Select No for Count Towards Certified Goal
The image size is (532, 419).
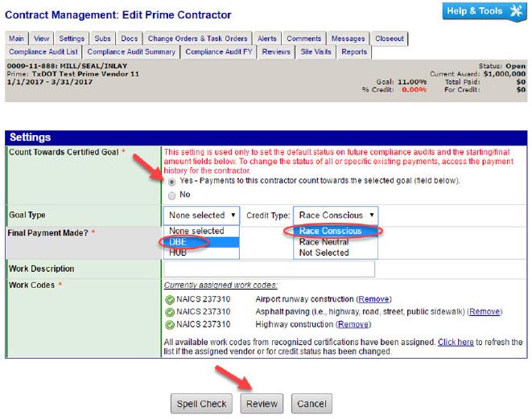(172, 195)
